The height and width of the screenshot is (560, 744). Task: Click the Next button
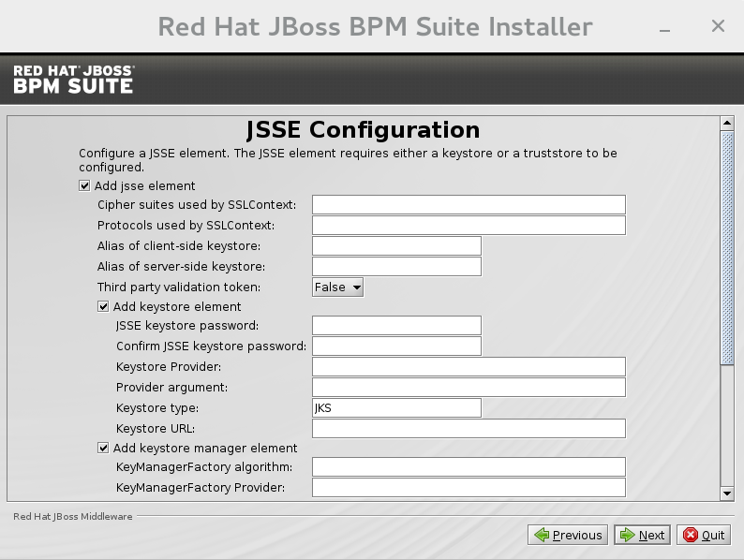tap(641, 535)
